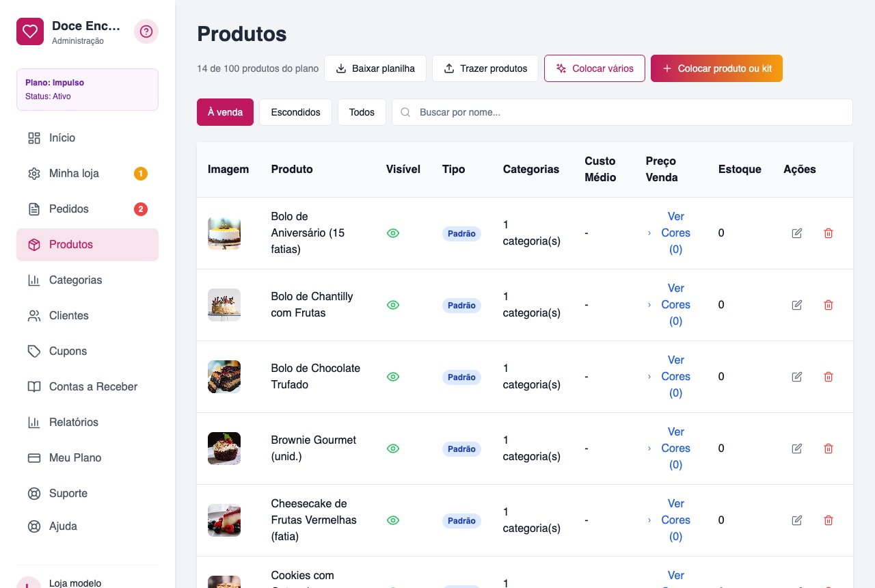The height and width of the screenshot is (588, 875).
Task: Click Bolo de Aniversário thumbnail
Action: click(x=224, y=233)
